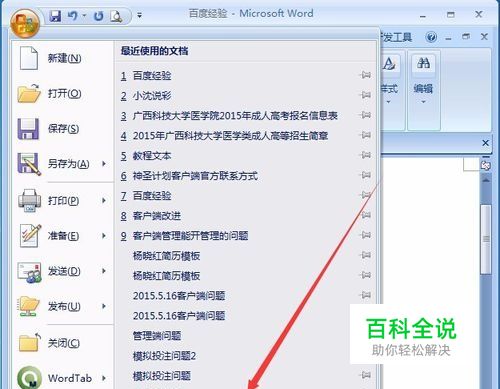Expand the WordTab submenu arrow
Screen dimensions: 500x389
pos(104,378)
